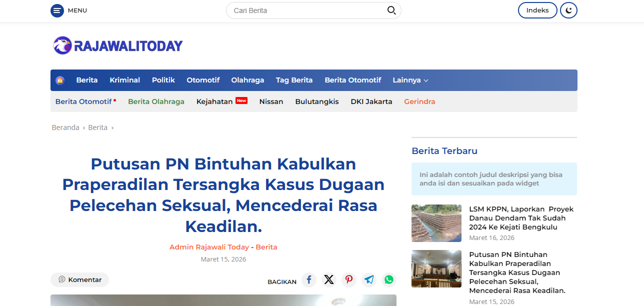Viewport: 644px width, 306px height.
Task: Go to Beranda via the breadcrumb link
Action: click(x=65, y=127)
